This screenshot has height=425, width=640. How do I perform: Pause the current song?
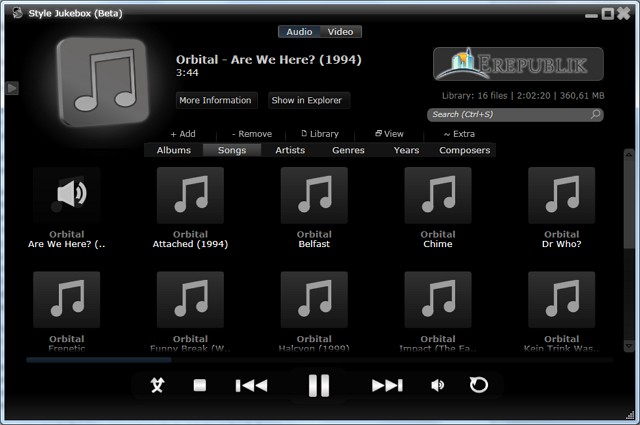[x=319, y=385]
